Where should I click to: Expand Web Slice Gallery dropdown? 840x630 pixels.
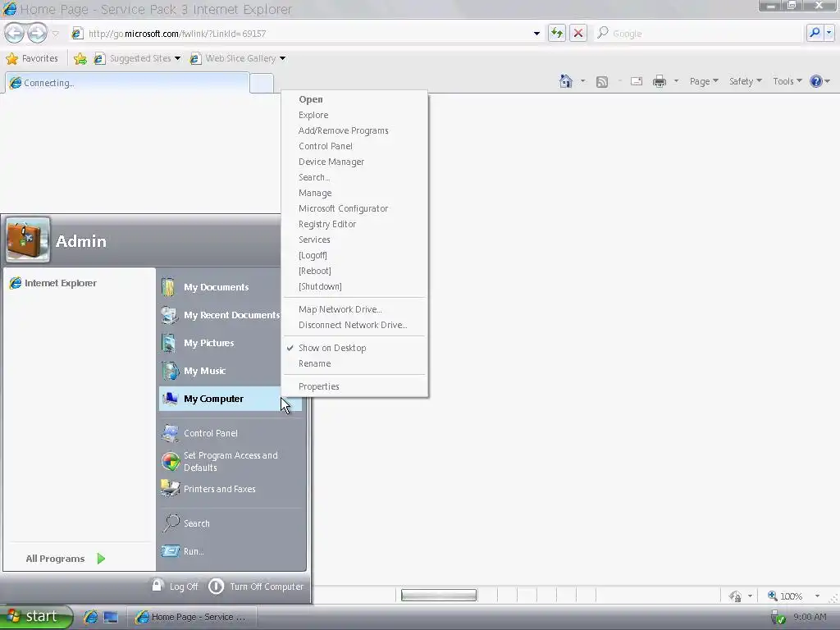(282, 58)
